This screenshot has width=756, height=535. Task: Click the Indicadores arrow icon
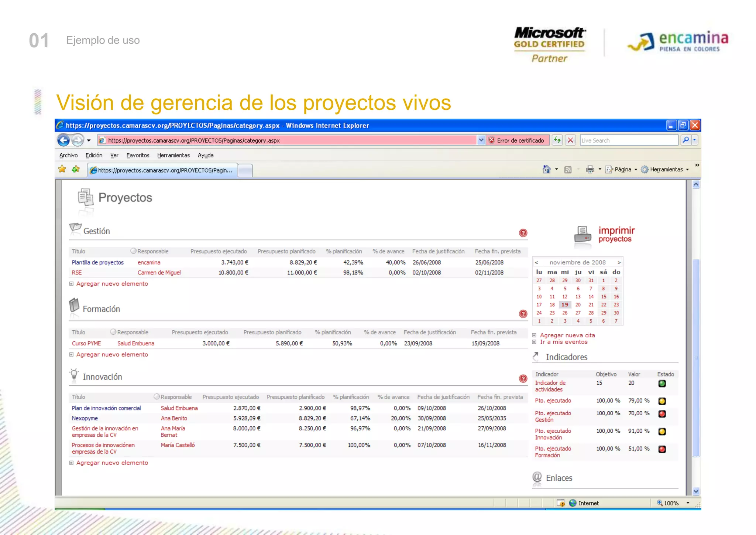pos(536,356)
